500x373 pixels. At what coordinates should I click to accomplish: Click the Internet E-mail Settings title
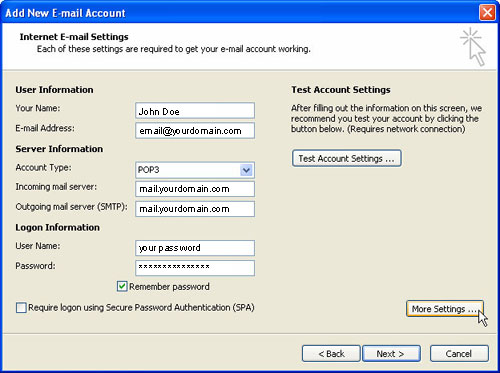[x=74, y=37]
